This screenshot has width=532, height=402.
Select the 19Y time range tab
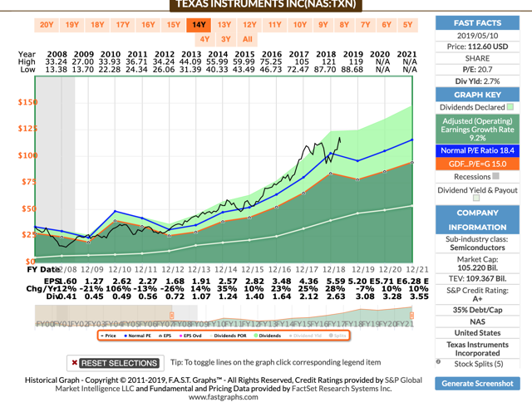point(72,25)
